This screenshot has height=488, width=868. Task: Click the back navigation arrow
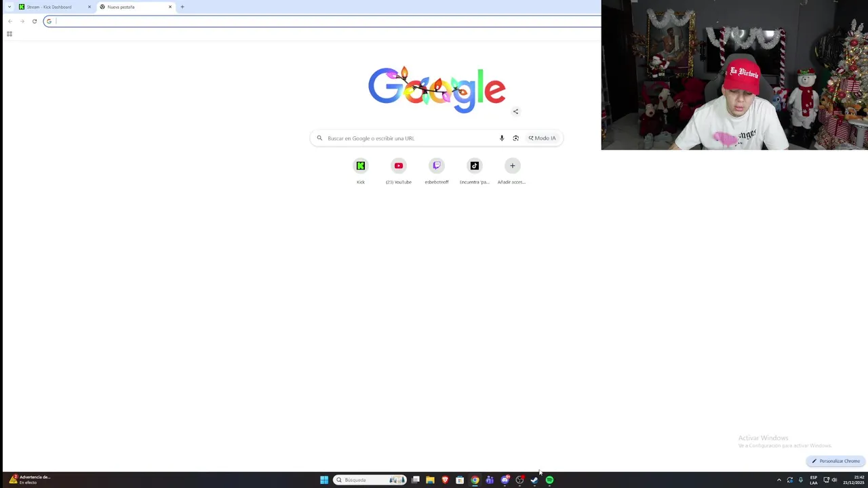click(9, 21)
